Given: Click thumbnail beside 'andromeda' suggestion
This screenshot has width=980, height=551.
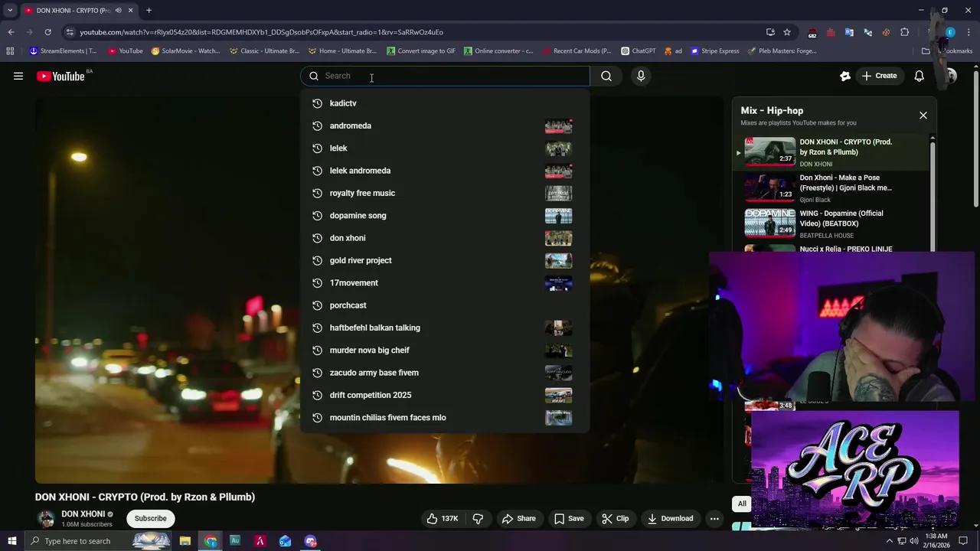Looking at the screenshot, I should (x=558, y=126).
